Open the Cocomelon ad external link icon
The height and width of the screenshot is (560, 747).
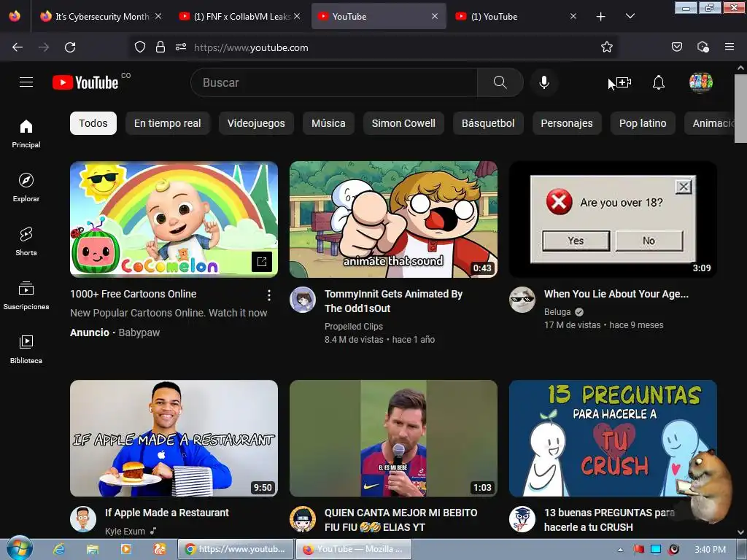(x=262, y=262)
